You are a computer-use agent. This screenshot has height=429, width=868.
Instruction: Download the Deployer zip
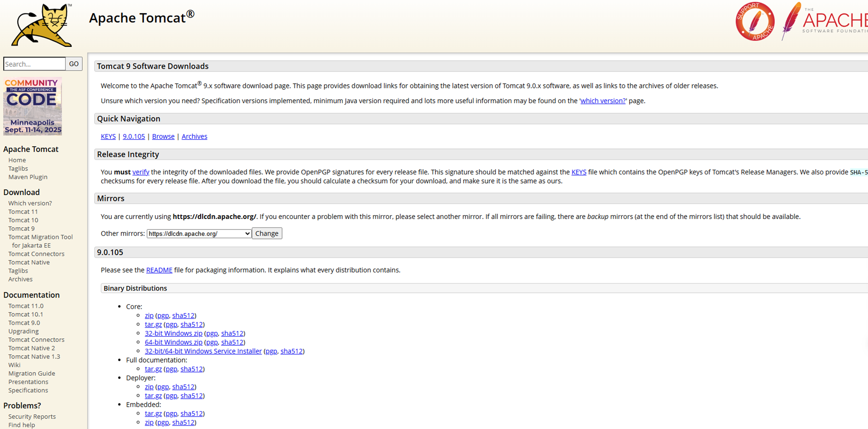tap(149, 386)
